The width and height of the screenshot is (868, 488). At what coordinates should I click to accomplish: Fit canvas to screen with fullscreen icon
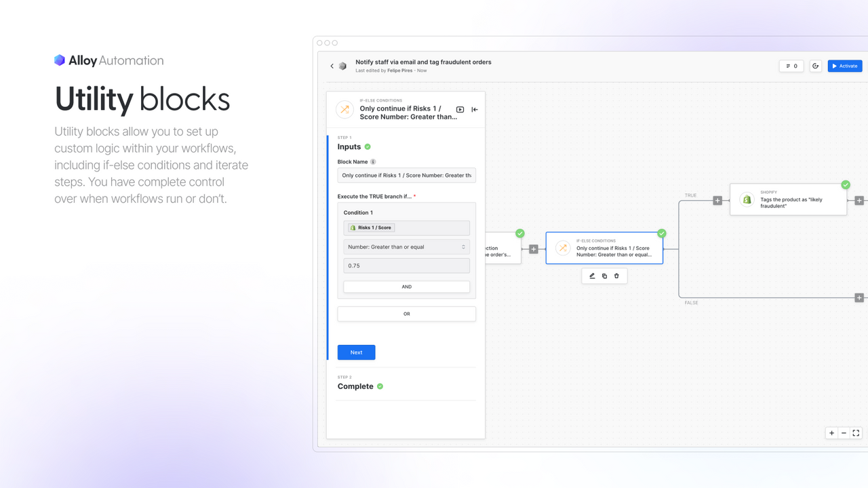(856, 433)
